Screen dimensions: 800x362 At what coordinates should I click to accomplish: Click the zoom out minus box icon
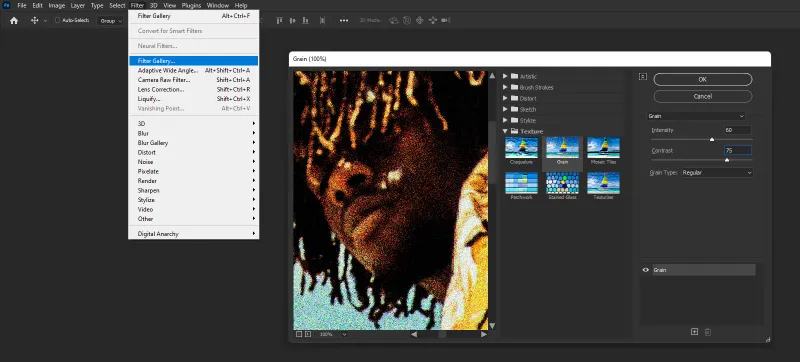pyautogui.click(x=299, y=334)
